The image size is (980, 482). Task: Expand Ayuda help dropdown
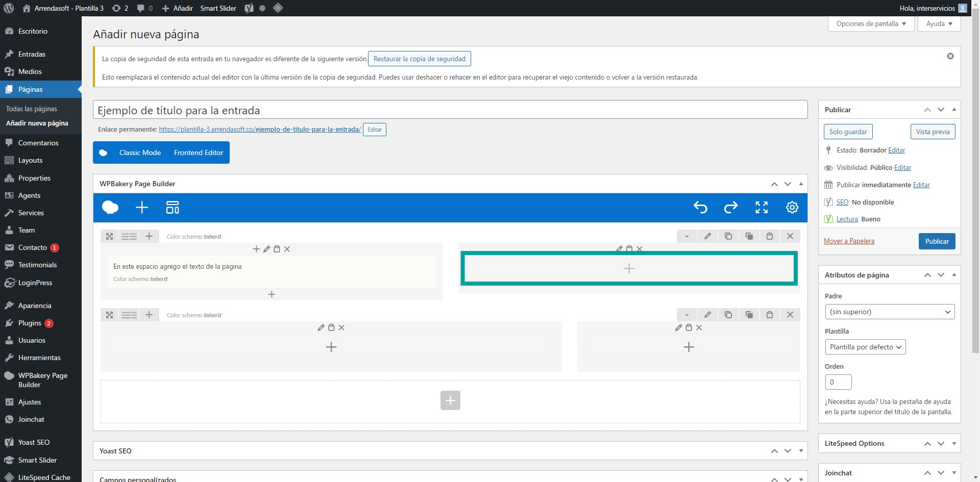(x=939, y=24)
